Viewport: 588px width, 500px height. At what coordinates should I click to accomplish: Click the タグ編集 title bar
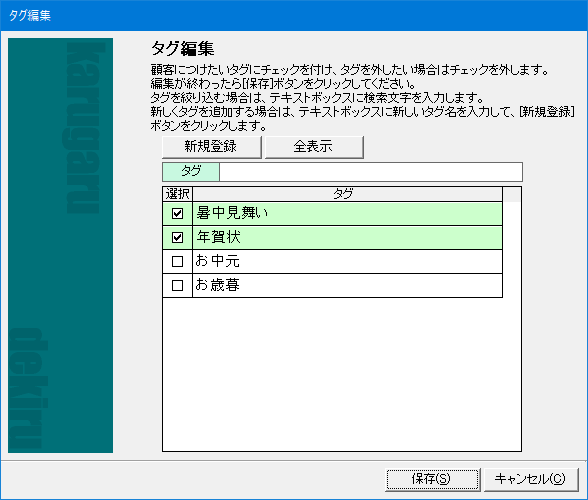click(294, 15)
